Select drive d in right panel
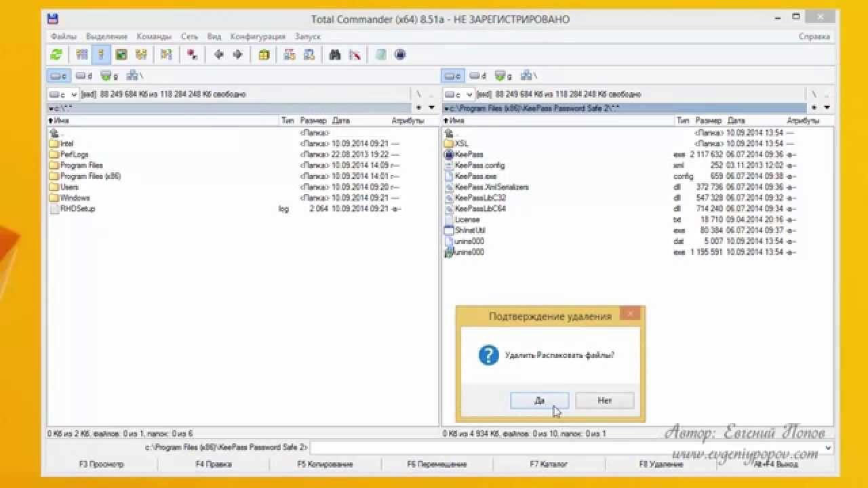 (x=478, y=76)
